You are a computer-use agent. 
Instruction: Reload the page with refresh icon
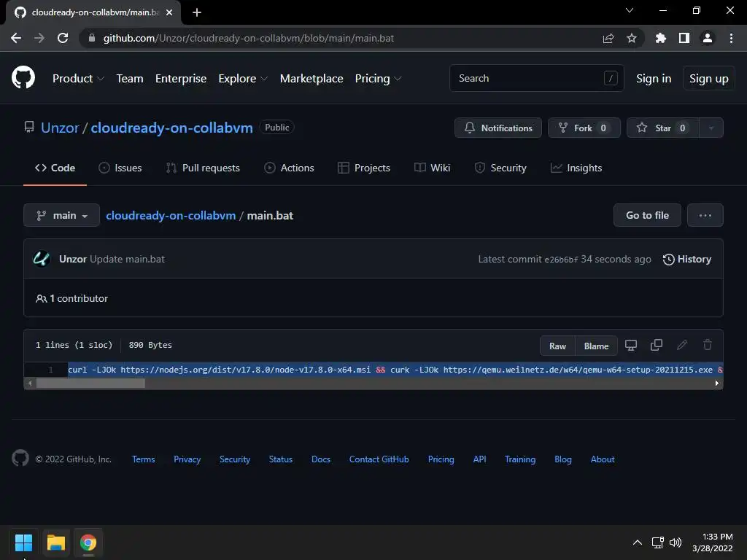point(63,38)
